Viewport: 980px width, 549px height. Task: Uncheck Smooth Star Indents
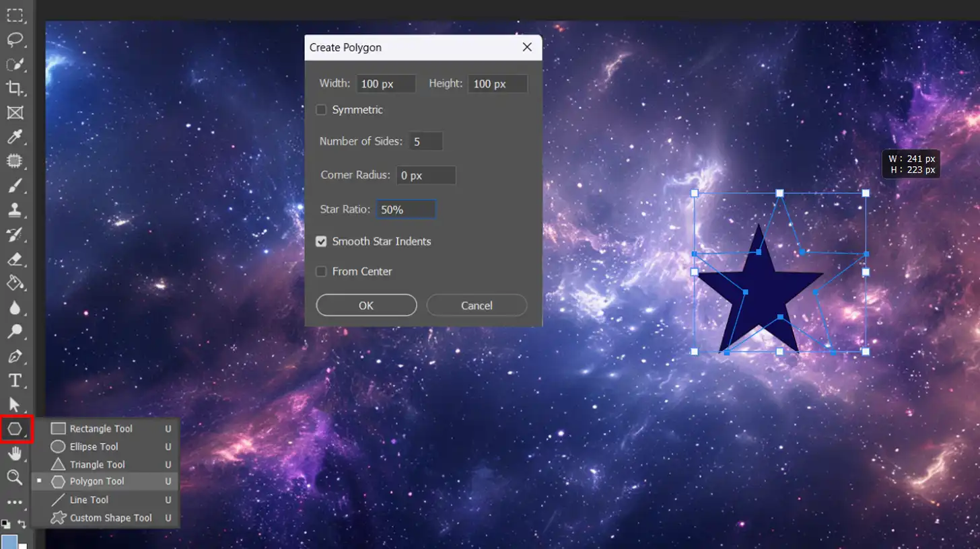click(x=322, y=241)
